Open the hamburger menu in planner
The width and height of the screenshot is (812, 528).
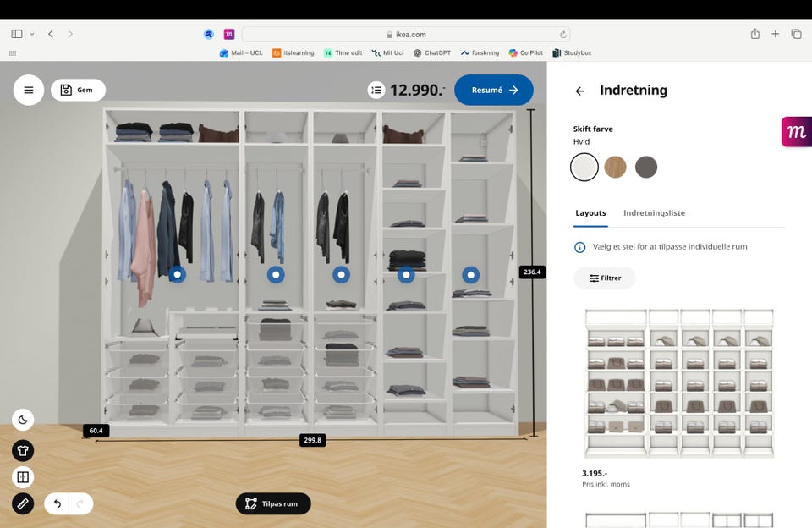pos(28,90)
